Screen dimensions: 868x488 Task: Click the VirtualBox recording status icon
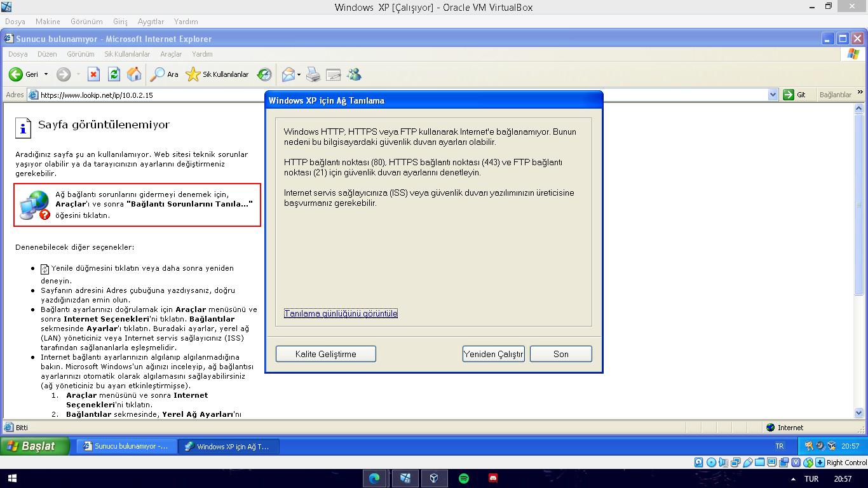tap(784, 463)
